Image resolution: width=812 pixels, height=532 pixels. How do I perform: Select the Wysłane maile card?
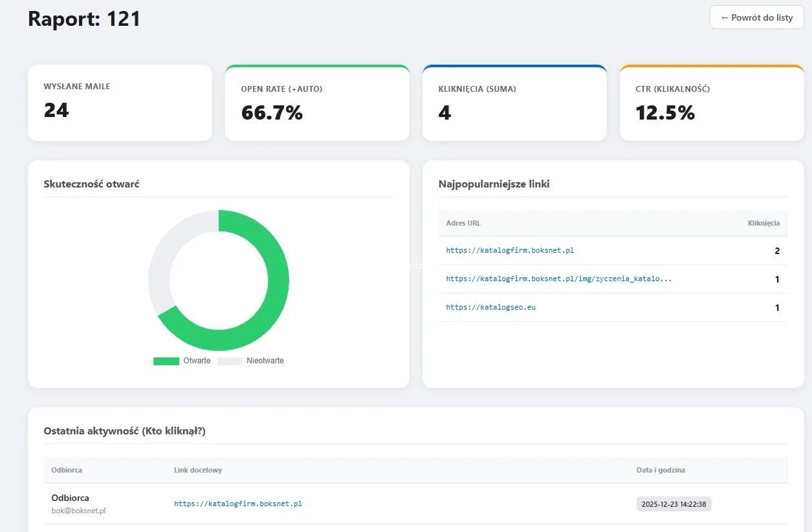tap(120, 102)
